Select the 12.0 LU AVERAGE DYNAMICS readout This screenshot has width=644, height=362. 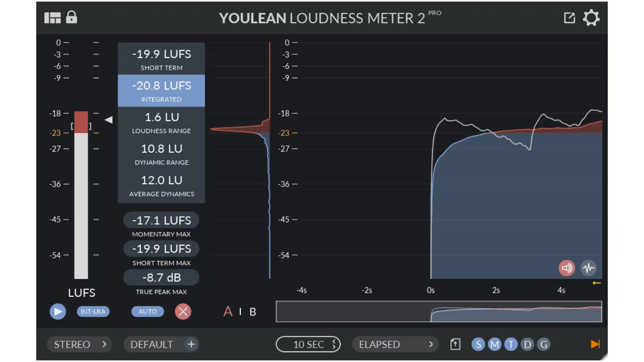pyautogui.click(x=161, y=186)
